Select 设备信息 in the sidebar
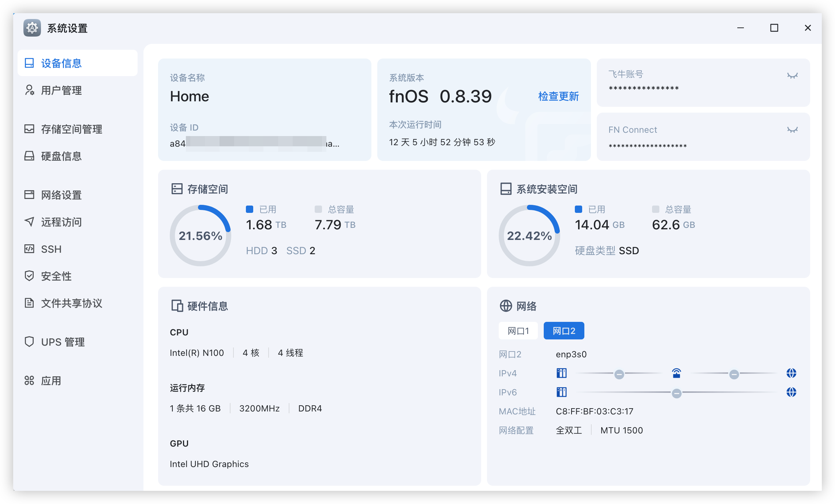Screen dimensions: 835x504 [61, 63]
